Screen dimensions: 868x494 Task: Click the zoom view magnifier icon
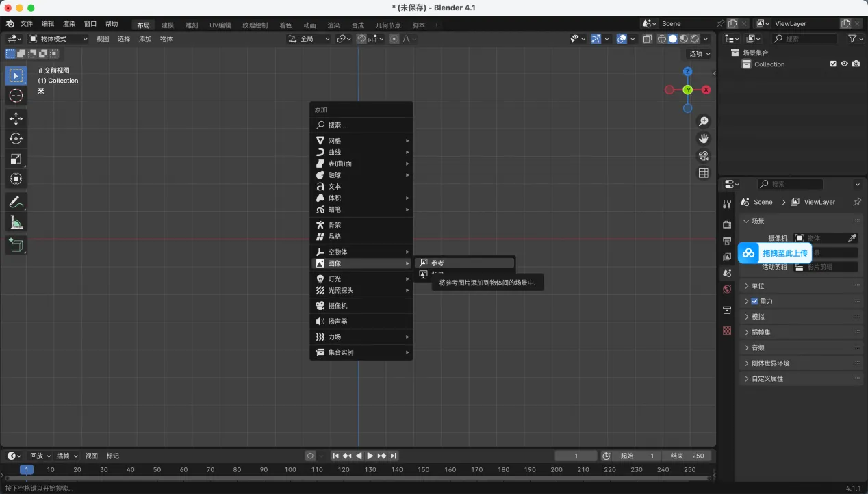click(x=703, y=122)
